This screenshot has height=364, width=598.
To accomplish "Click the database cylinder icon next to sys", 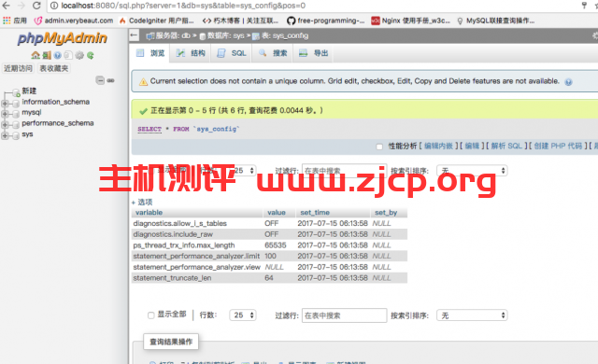I will click(16, 135).
